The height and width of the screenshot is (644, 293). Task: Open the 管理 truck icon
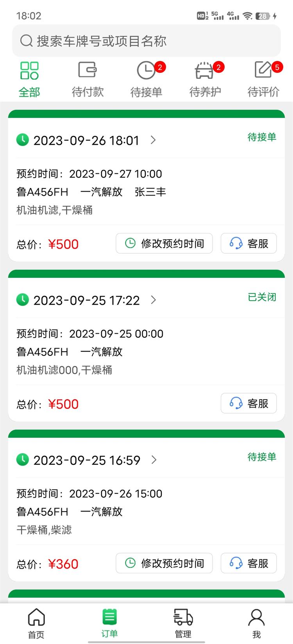[x=183, y=617]
